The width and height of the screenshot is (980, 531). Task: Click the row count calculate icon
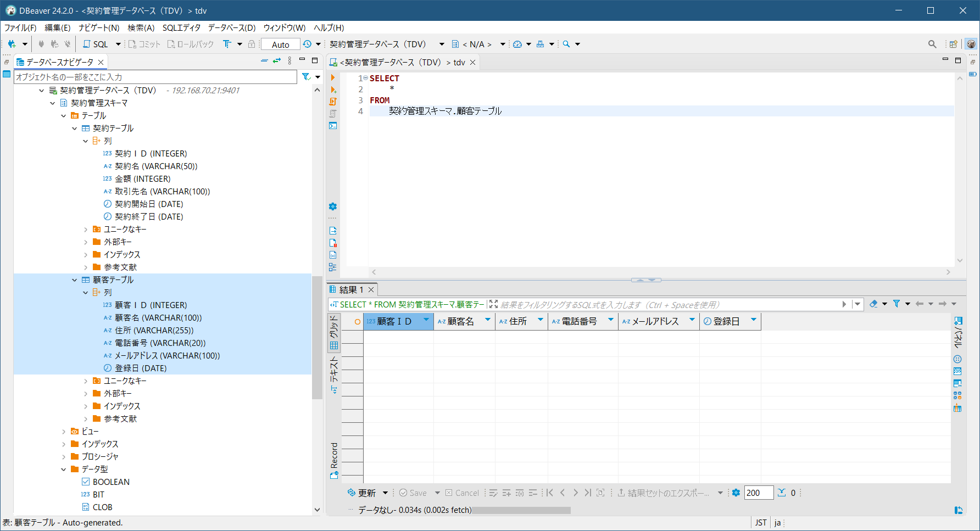tap(782, 493)
